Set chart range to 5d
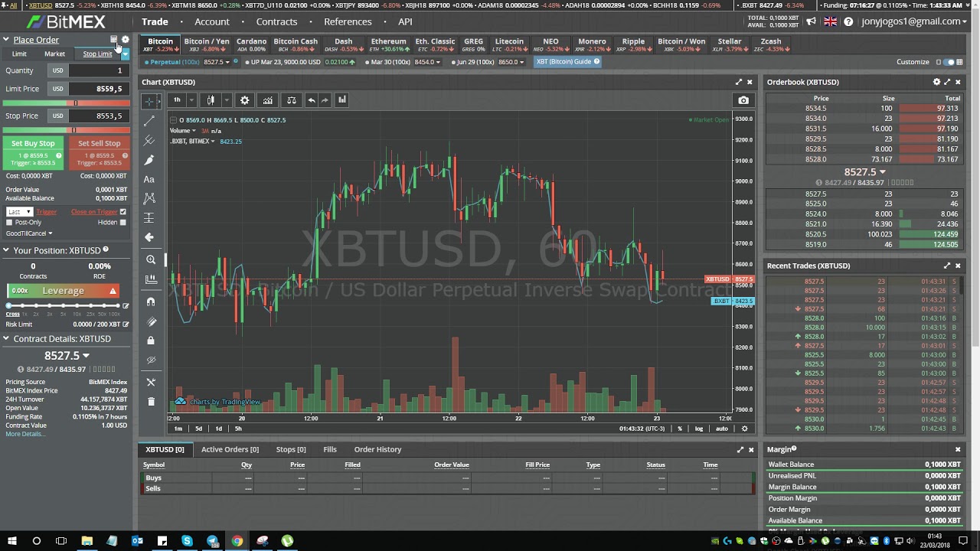Viewport: 980px width, 551px height. coord(198,429)
